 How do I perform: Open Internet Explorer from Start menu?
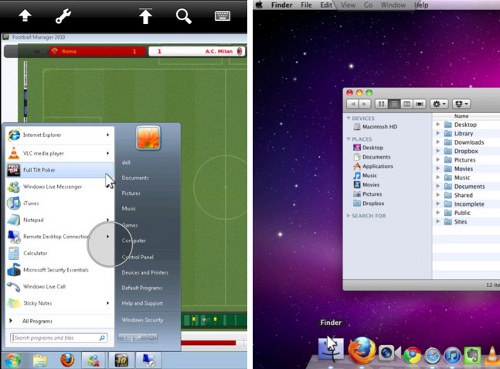60,135
